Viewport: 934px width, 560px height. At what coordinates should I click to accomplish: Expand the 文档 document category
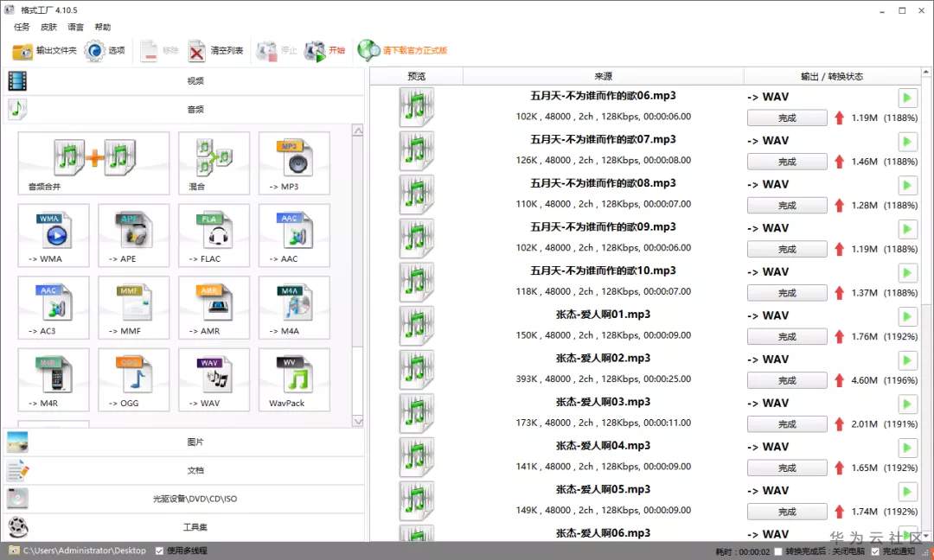(184, 470)
